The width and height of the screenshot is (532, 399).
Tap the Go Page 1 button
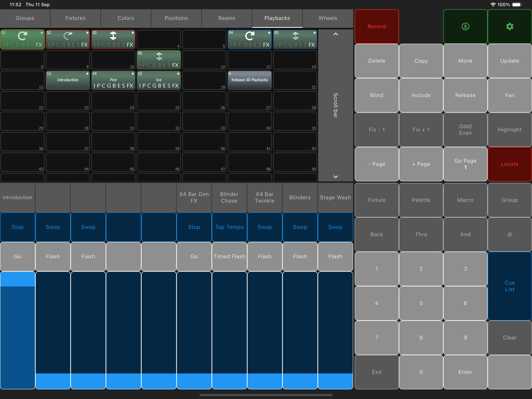465,164
